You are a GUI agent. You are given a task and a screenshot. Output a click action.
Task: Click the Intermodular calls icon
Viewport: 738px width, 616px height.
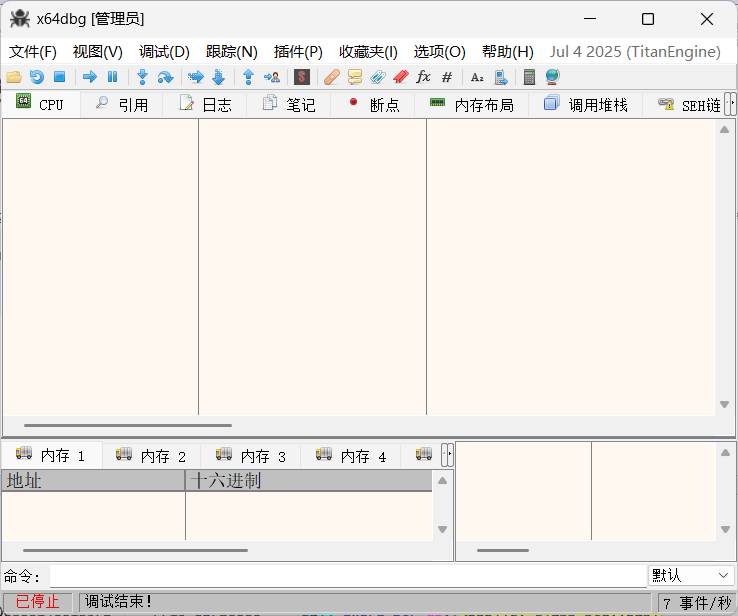501,77
